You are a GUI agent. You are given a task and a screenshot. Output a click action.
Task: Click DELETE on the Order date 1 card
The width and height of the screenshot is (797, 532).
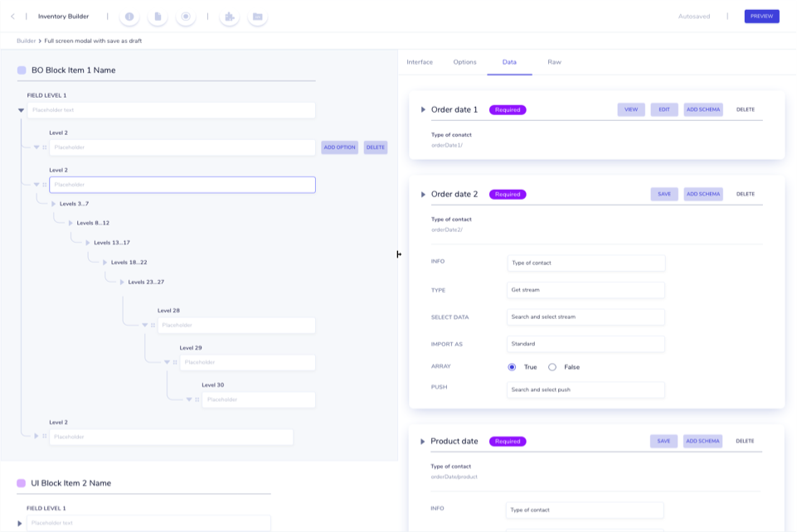click(745, 109)
